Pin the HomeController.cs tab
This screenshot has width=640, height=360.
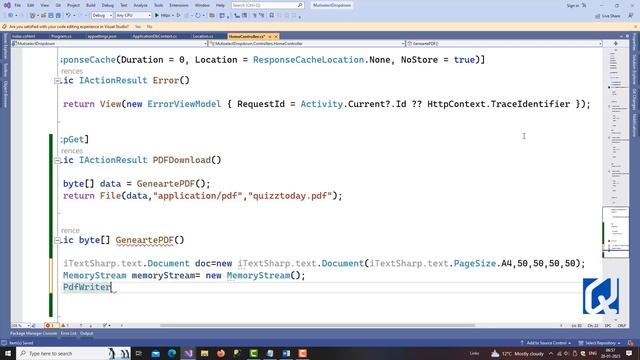click(x=270, y=36)
